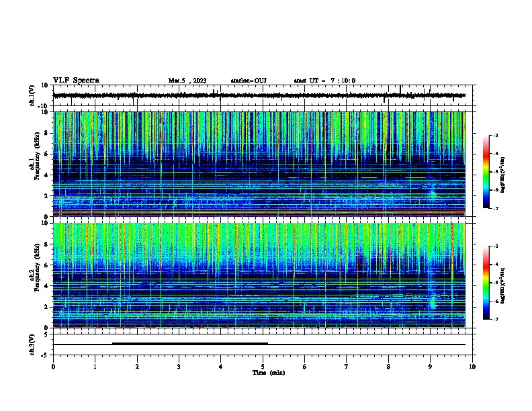Click the "2" tick on the time axis

[137, 367]
